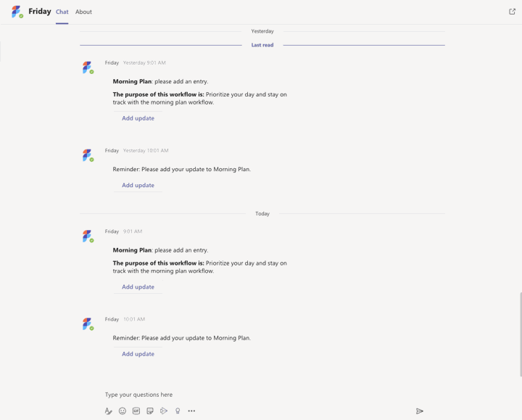Open more messaging extensions ellipsis

coord(191,411)
